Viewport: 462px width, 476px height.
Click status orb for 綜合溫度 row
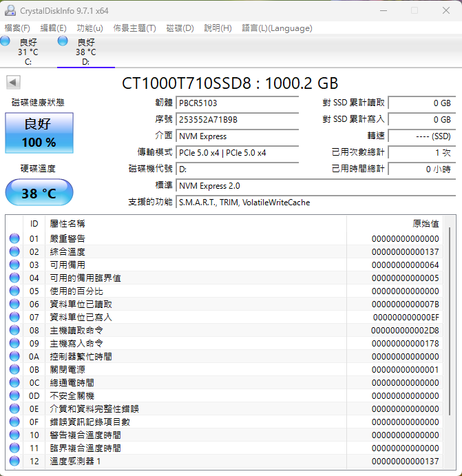[14, 251]
